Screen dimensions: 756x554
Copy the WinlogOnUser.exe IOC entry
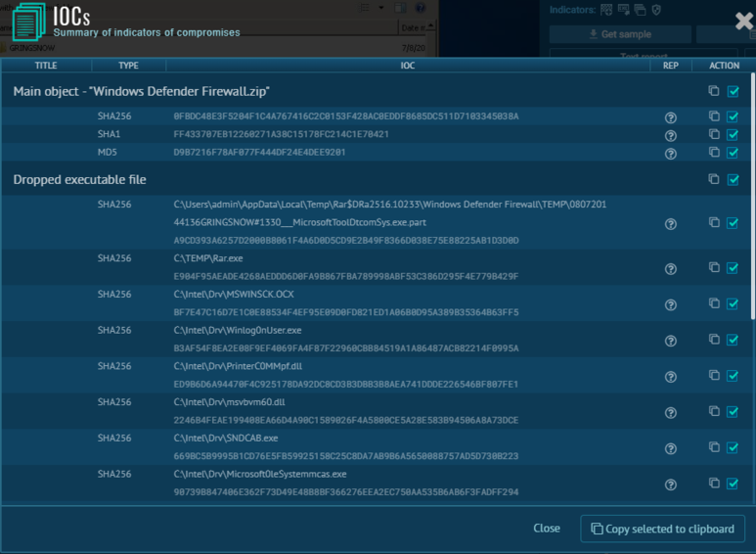point(714,340)
